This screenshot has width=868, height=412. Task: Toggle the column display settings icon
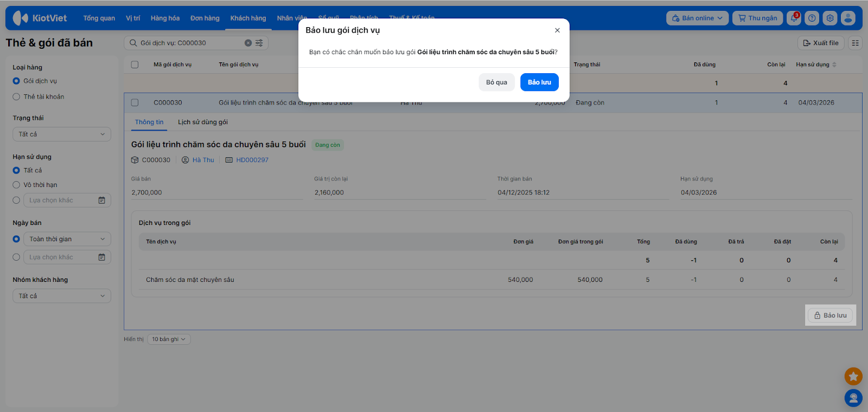tap(855, 43)
